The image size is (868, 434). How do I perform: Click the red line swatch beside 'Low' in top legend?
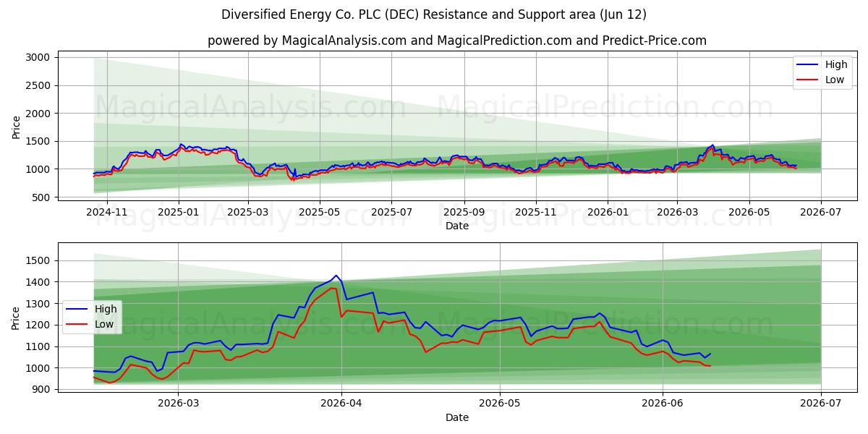[809, 80]
